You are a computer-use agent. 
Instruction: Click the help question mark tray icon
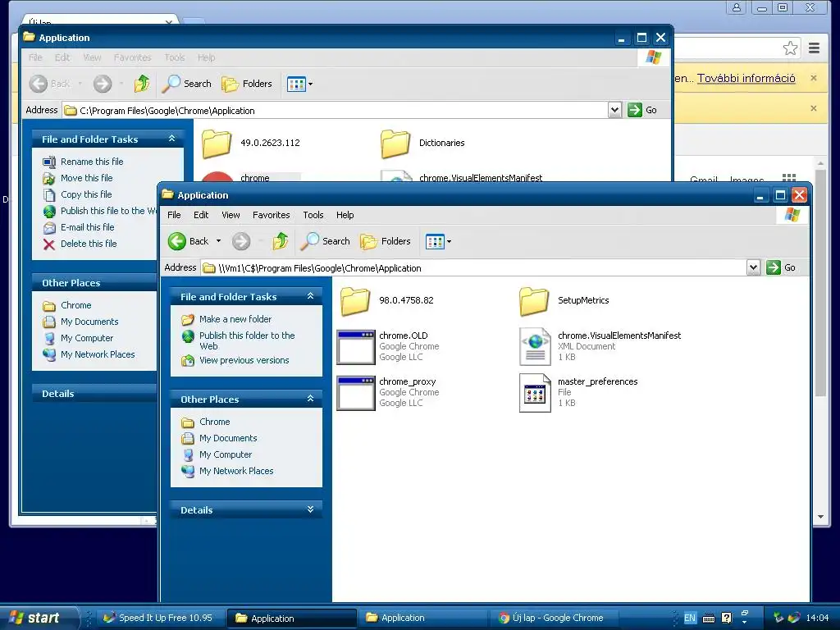click(x=727, y=618)
